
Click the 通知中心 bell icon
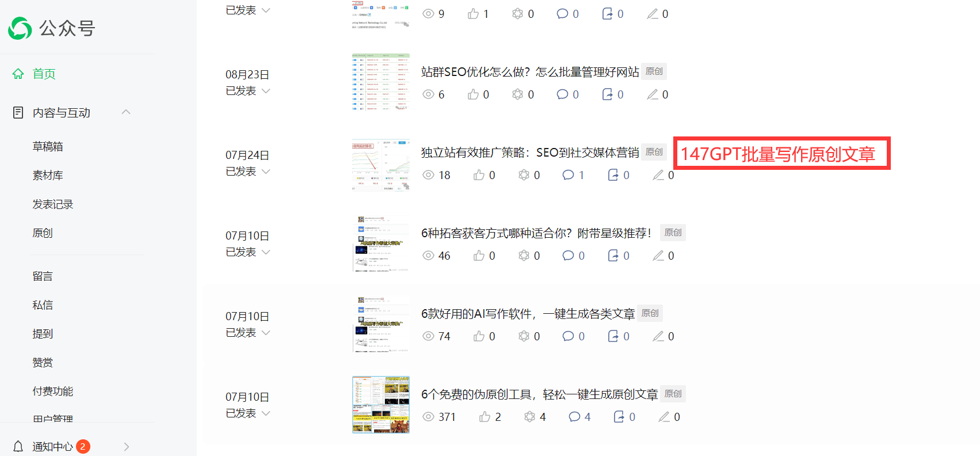(18, 446)
